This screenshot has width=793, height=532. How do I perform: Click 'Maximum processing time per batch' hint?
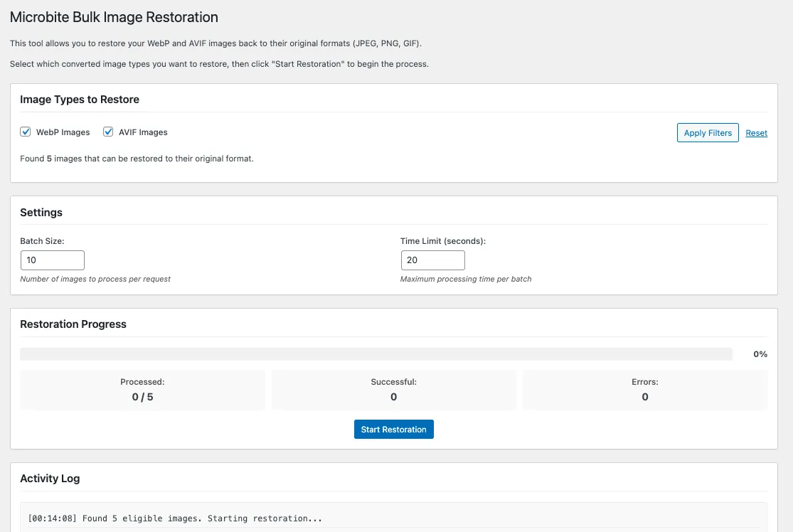(x=466, y=279)
